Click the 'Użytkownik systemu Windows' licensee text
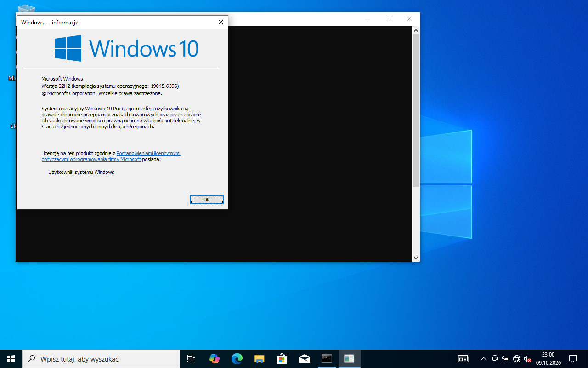This screenshot has width=588, height=368. coord(81,172)
